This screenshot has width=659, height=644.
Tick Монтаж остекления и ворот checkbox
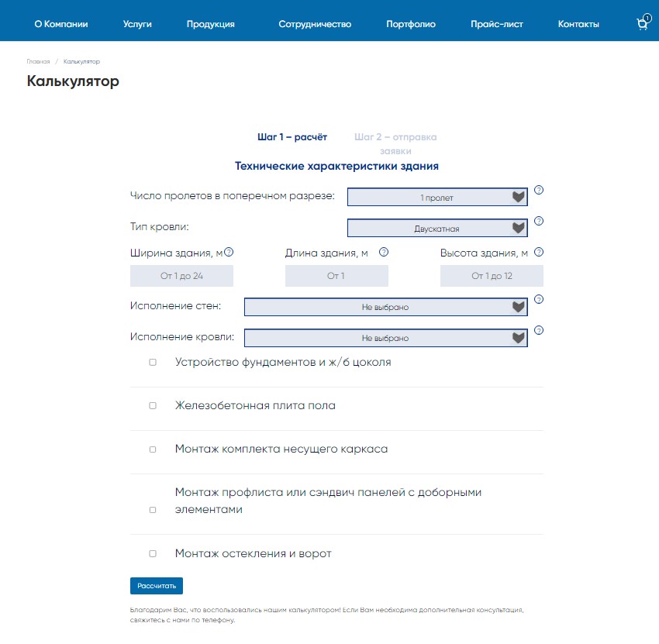pos(153,553)
